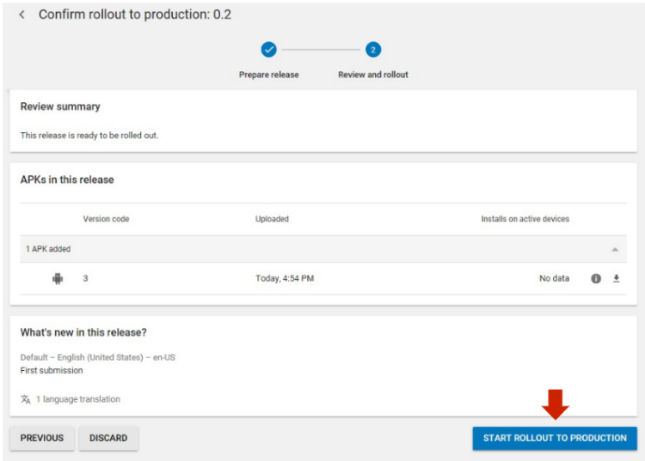Select the Review and rollout step label

point(373,74)
